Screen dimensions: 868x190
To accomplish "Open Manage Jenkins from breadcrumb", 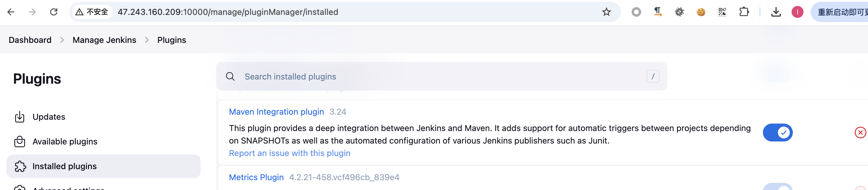I will [104, 40].
